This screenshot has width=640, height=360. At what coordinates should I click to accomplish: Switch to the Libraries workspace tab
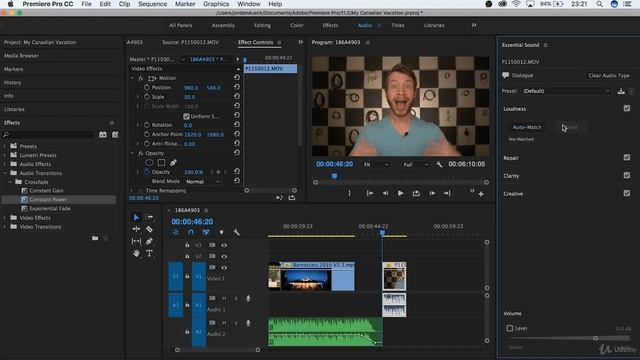(x=434, y=25)
